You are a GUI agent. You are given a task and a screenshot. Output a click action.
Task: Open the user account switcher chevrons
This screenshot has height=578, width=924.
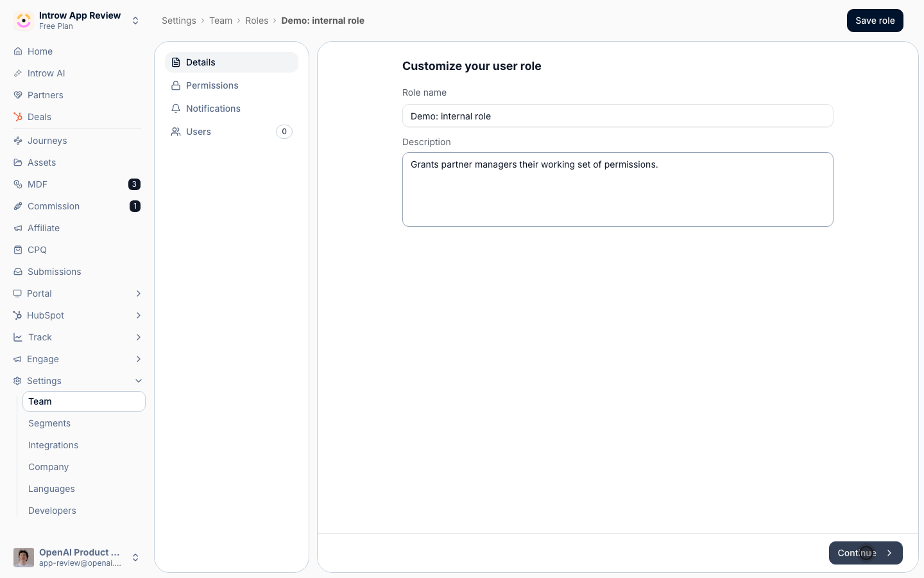click(135, 557)
